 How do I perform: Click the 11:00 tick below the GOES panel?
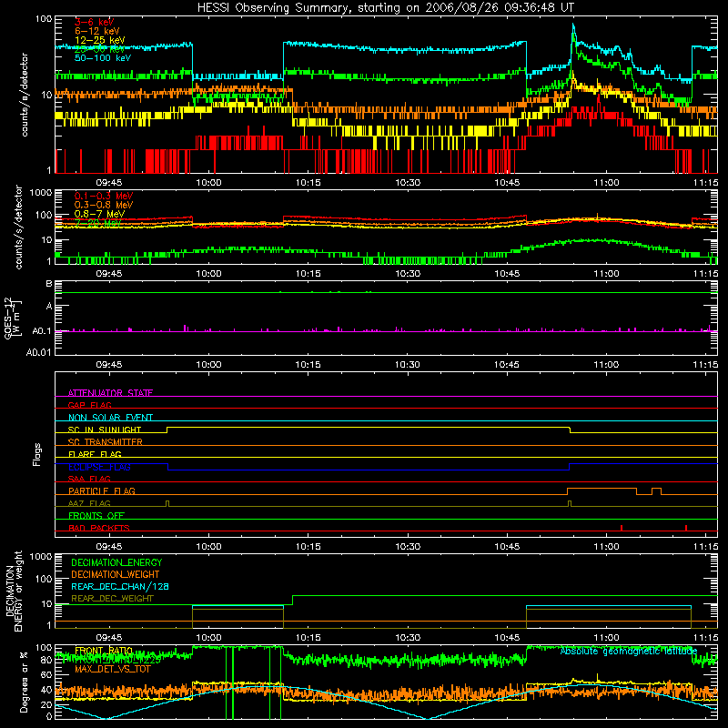606,365
